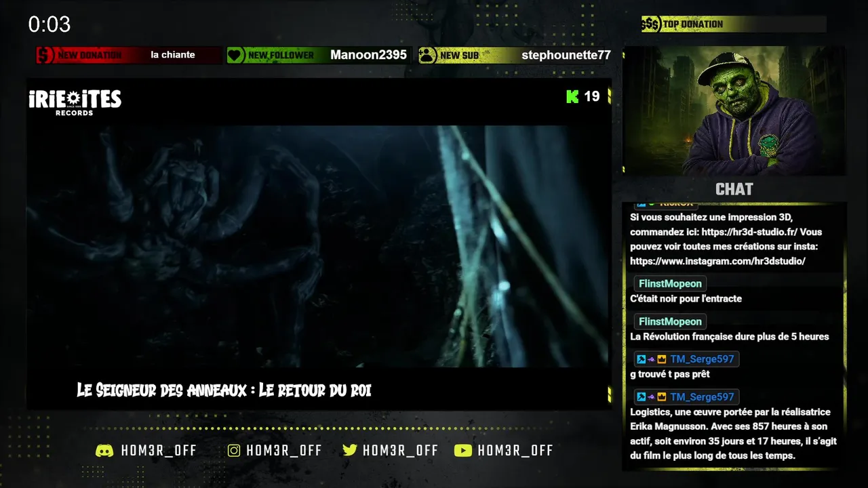Click the crown badge above the Logistics message
Viewport: 868px width, 488px height.
tap(662, 397)
